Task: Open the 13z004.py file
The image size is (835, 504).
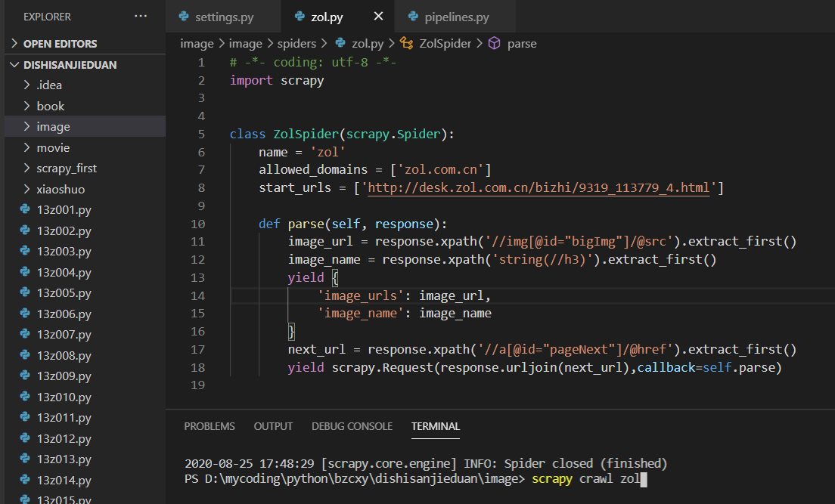Action: point(85,272)
